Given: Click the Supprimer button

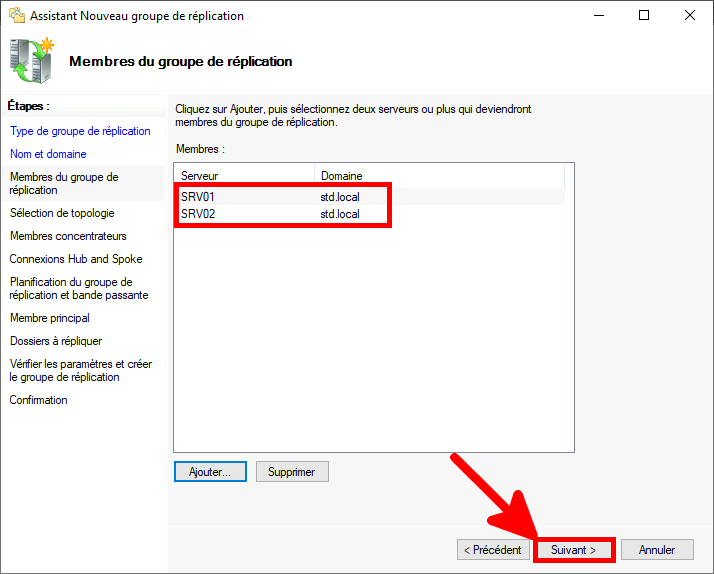Looking at the screenshot, I should coord(292,472).
